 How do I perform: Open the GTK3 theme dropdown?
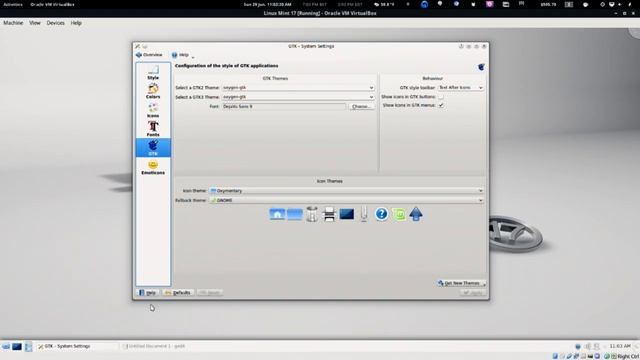tap(298, 97)
